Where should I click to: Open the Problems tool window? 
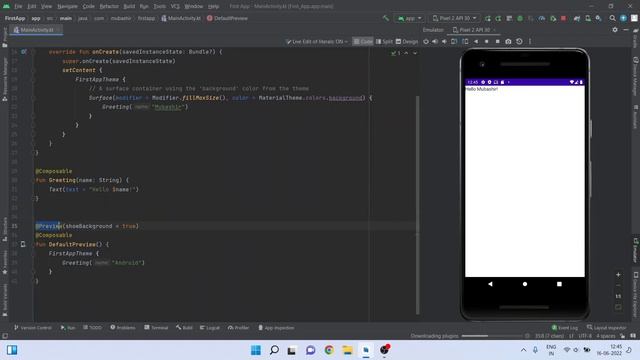click(123, 328)
